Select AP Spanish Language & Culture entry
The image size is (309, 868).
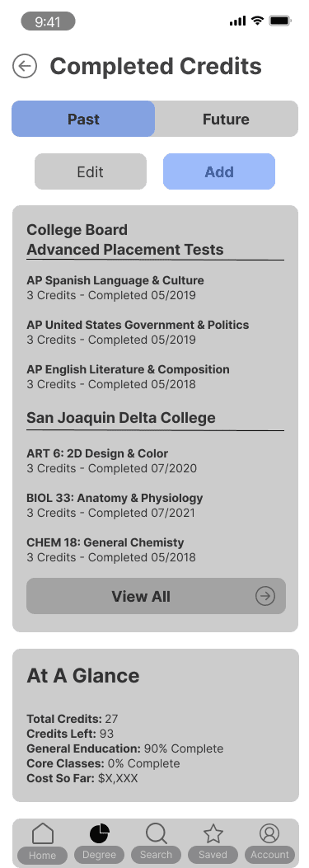tap(115, 288)
